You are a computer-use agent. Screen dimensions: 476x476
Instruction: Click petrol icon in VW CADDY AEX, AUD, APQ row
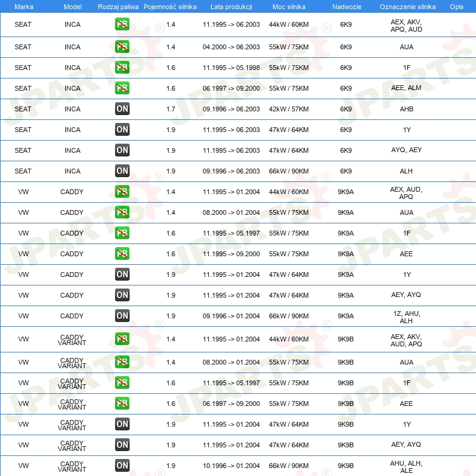(122, 192)
